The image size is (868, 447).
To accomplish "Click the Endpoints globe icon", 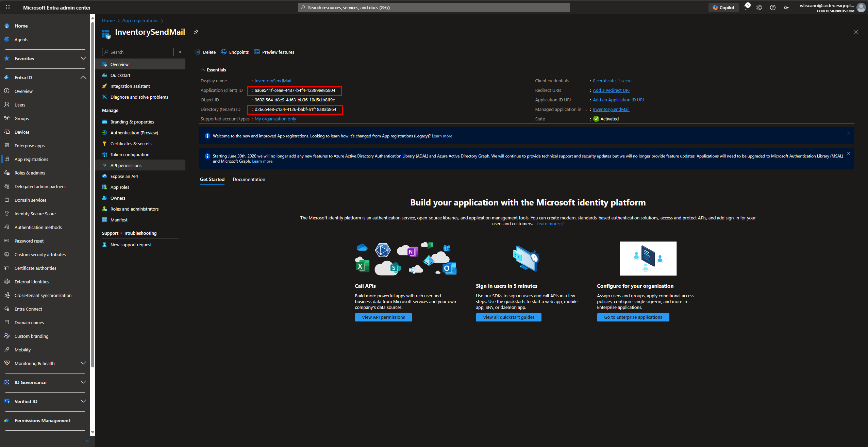I will 224,52.
